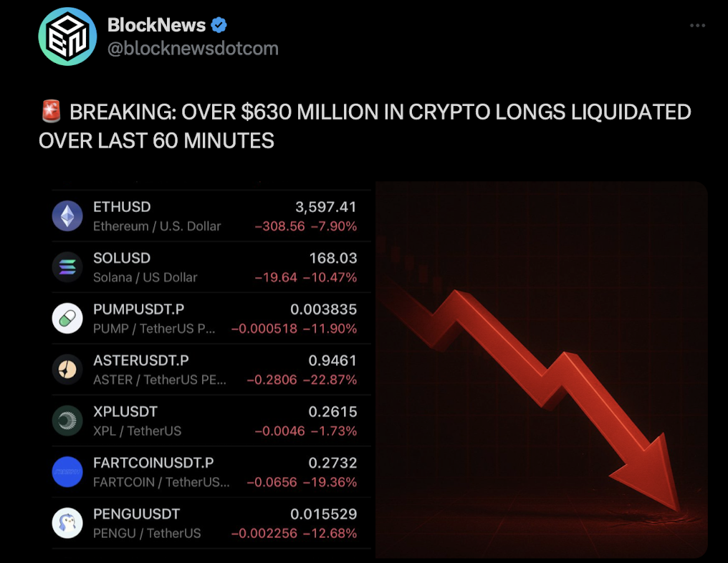Open the BlockNews display name link

point(155,25)
